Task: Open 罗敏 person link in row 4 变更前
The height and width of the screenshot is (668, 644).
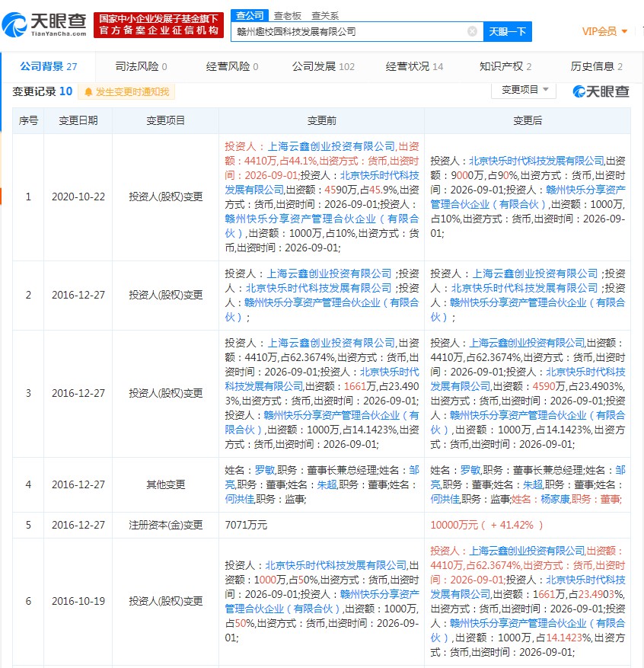Action: coord(265,470)
